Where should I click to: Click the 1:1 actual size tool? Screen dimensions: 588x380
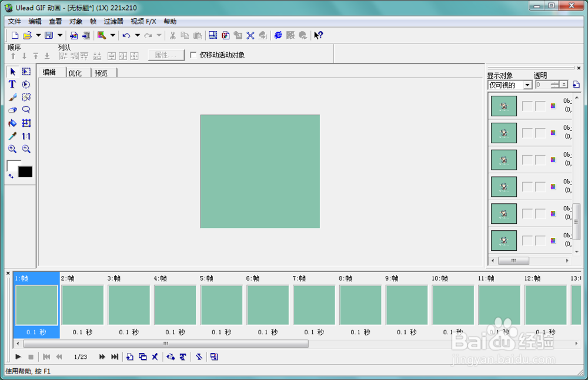tap(26, 136)
